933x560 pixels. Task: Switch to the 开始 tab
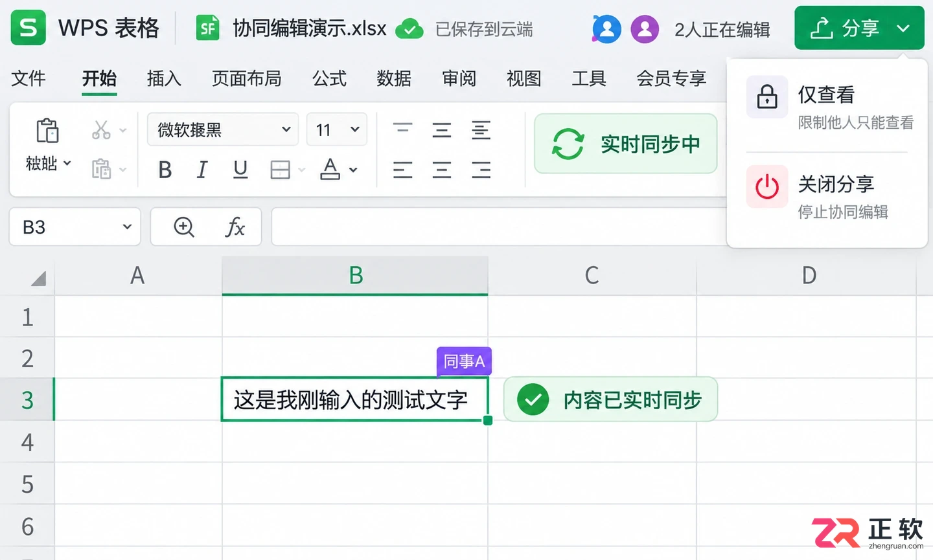(x=99, y=78)
